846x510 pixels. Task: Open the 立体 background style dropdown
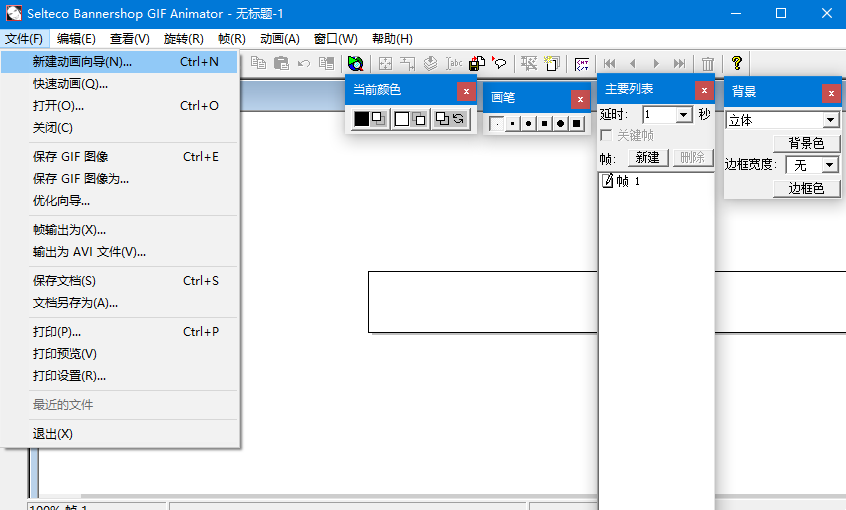[x=830, y=120]
